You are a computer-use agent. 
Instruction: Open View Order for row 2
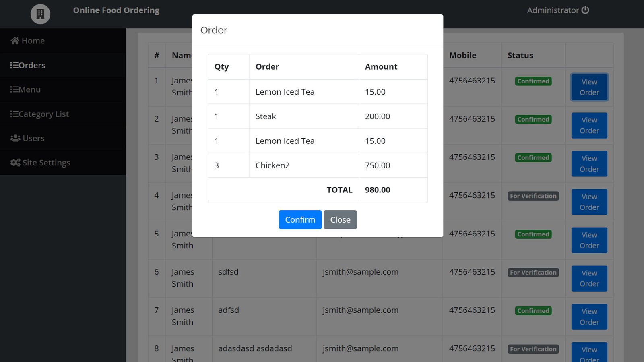(589, 125)
